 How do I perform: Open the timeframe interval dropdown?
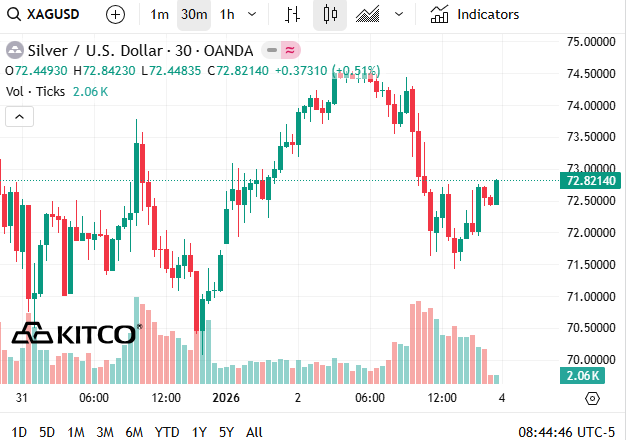pos(252,15)
